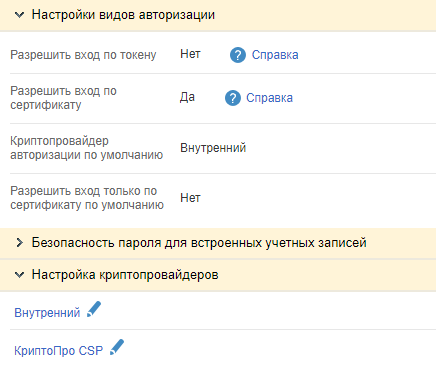Screen dimensions: 436x369
Task: Select the Внутренний default cryptoprovider value
Action: [x=213, y=148]
